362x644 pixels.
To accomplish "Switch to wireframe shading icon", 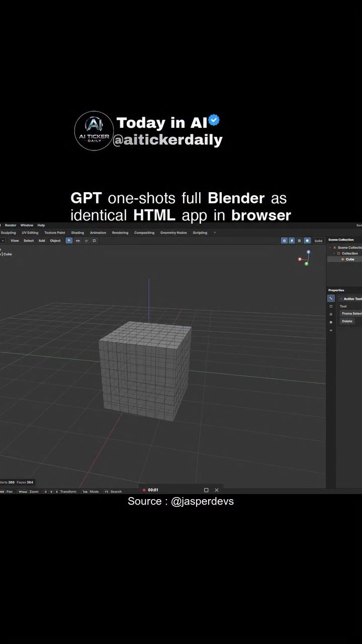I will pos(299,240).
